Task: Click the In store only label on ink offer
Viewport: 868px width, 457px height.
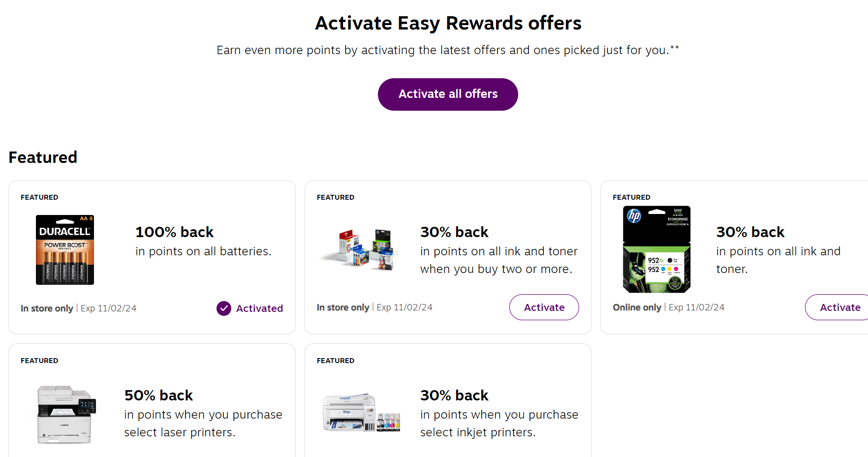Action: (x=343, y=307)
